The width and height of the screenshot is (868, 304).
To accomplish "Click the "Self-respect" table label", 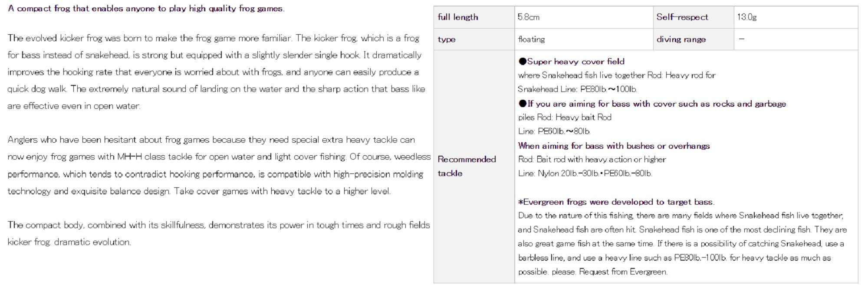I will (x=682, y=17).
